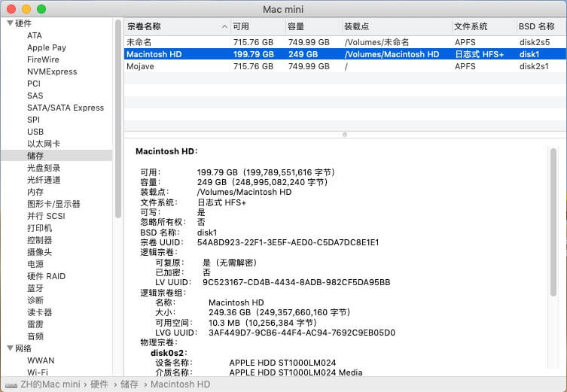567x392 pixels.
Task: Show 内存 memory information
Action: pyautogui.click(x=35, y=192)
